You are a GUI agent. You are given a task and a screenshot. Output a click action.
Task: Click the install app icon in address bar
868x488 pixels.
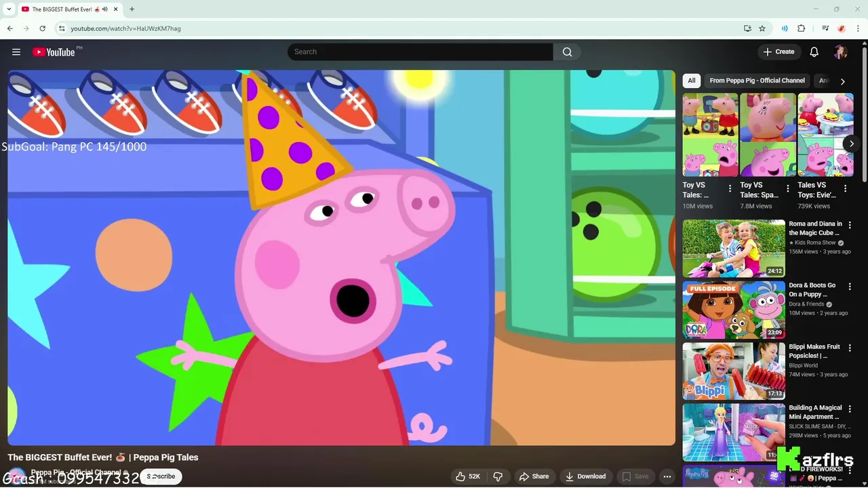(x=747, y=28)
